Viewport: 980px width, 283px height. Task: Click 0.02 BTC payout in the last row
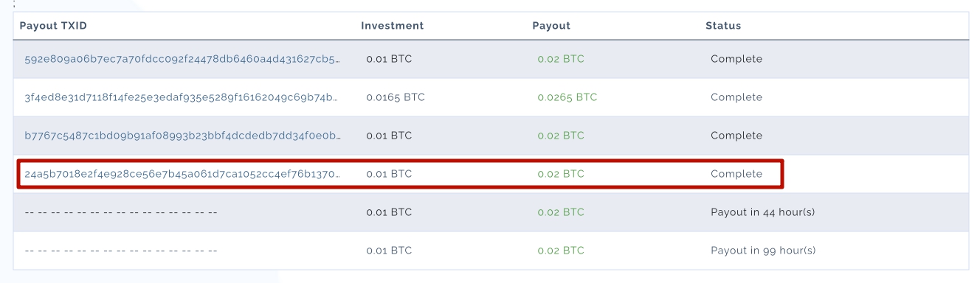point(561,251)
